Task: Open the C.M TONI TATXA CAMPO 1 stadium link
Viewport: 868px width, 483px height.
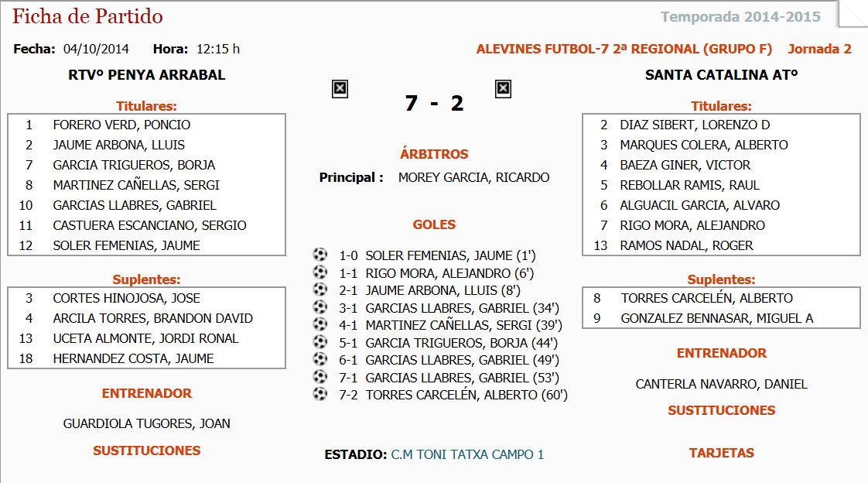Action: tap(467, 454)
